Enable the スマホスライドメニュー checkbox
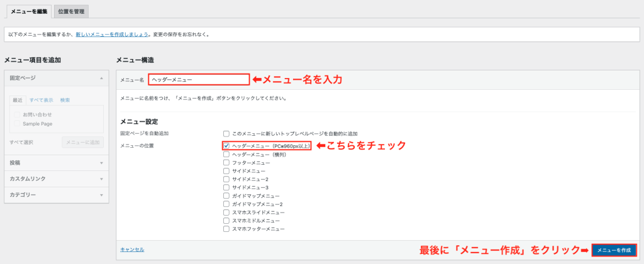Viewport: 644px width, 264px height. click(x=226, y=212)
